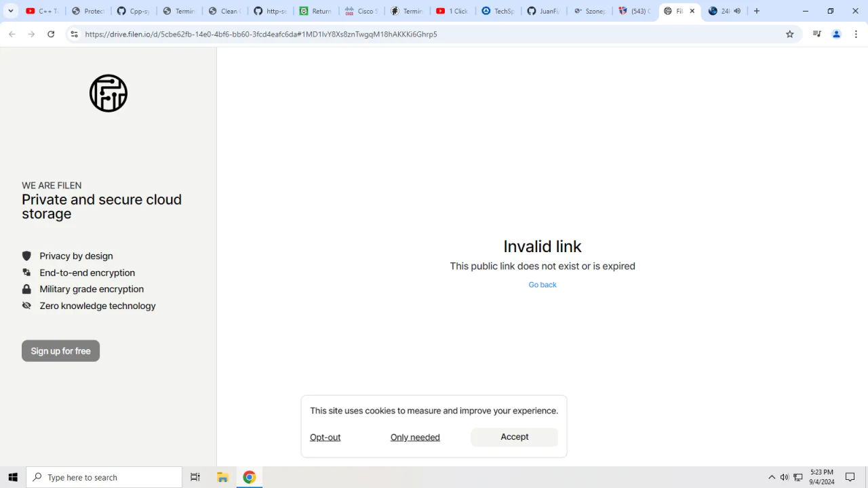
Task: Open the tab search dropdown
Action: pyautogui.click(x=11, y=11)
